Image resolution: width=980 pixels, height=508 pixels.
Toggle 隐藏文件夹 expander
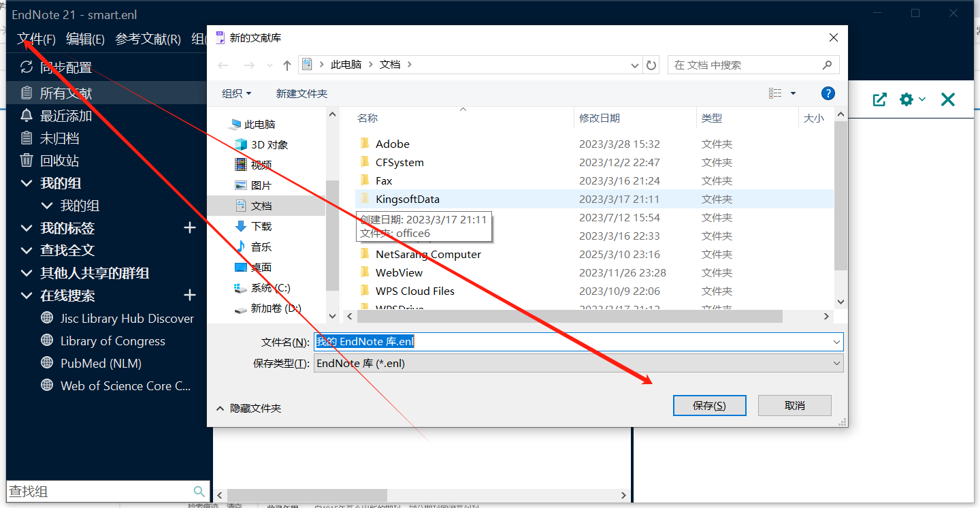(248, 408)
